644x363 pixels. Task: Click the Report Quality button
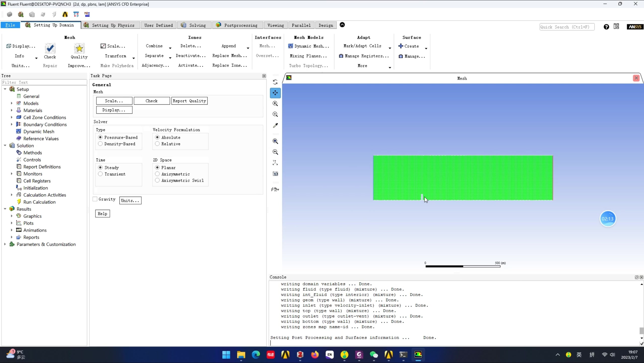point(189,101)
